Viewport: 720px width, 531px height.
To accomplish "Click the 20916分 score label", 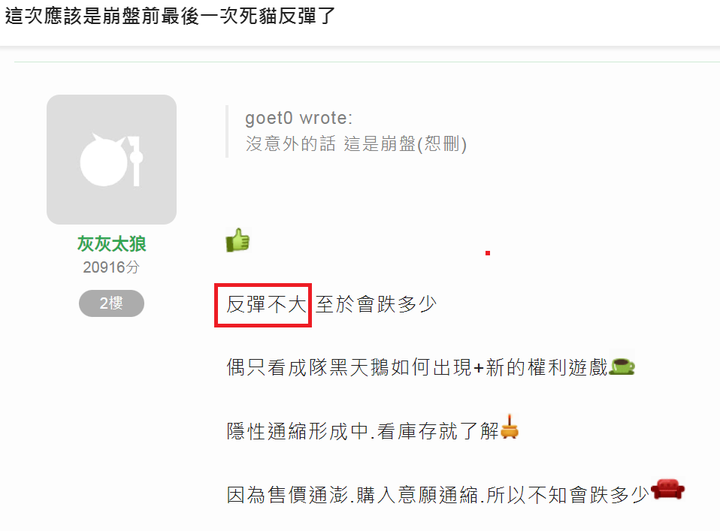I will click(111, 267).
